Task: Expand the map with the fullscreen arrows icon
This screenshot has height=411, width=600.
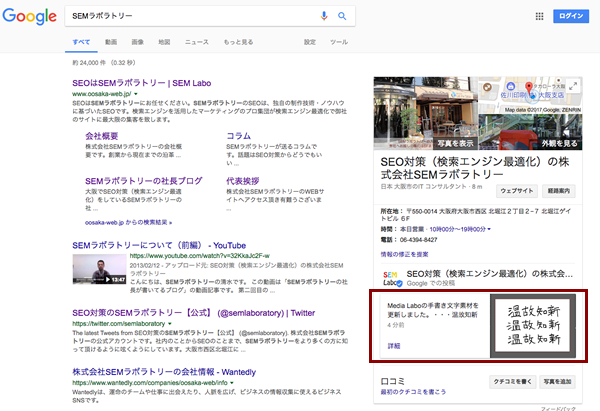Action: [573, 86]
